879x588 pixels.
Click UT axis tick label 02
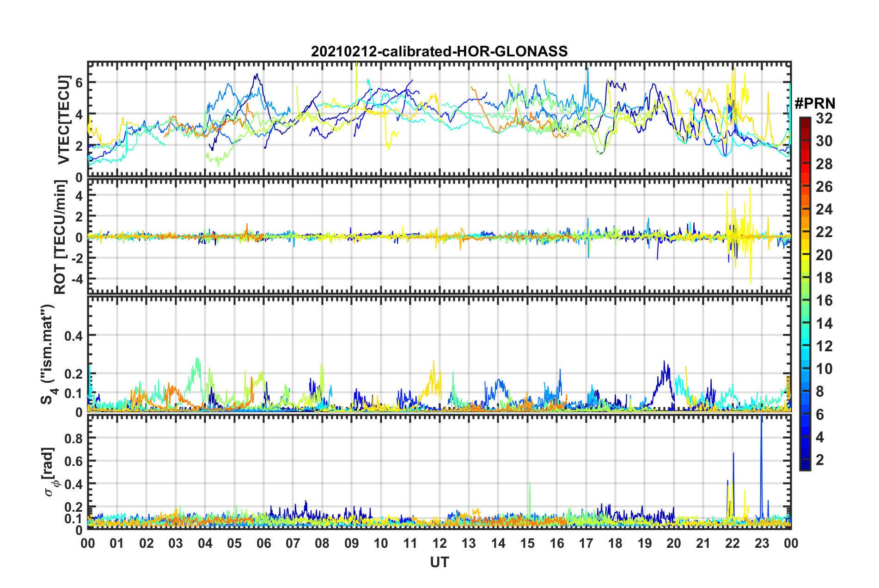coord(146,543)
